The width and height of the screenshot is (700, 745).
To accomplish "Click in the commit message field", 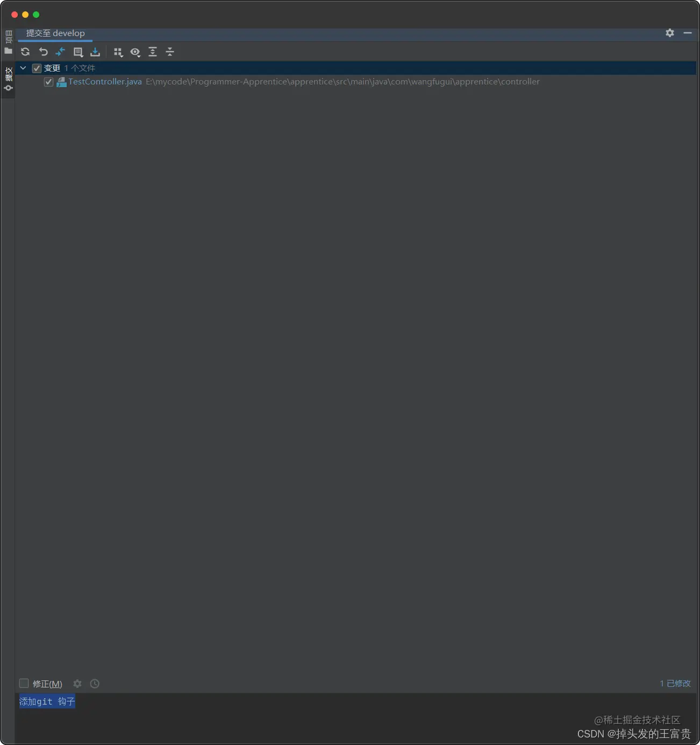I will click(x=355, y=718).
